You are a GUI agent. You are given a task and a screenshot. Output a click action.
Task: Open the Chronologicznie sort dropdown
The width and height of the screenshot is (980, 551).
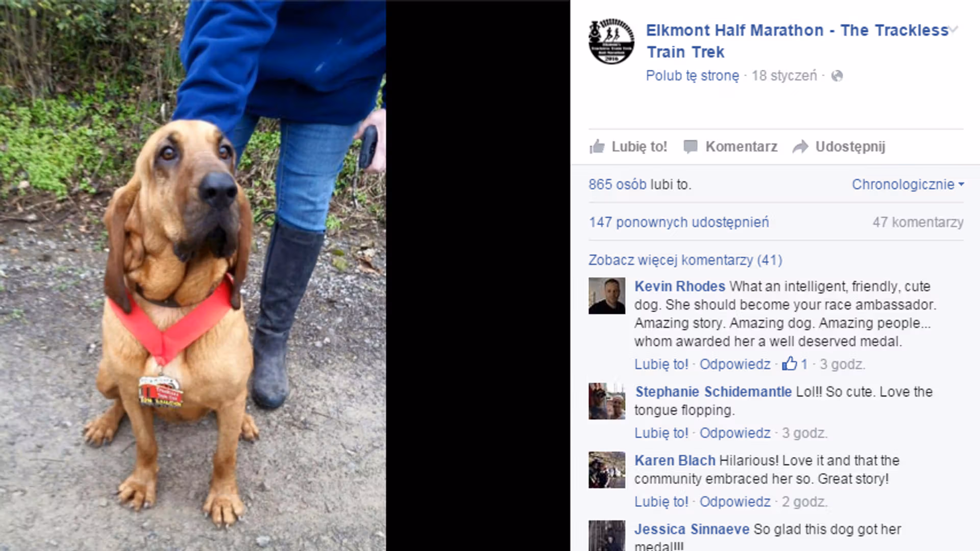coord(908,184)
